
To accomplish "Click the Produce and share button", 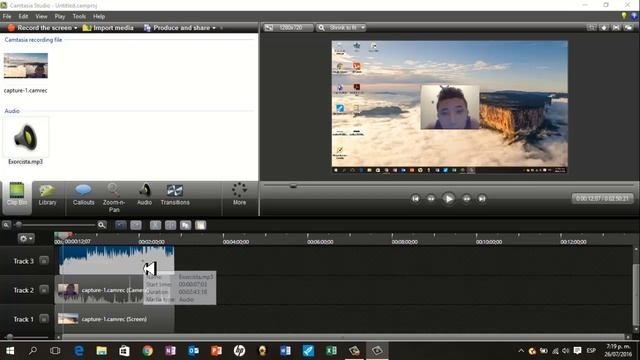I will click(x=177, y=28).
